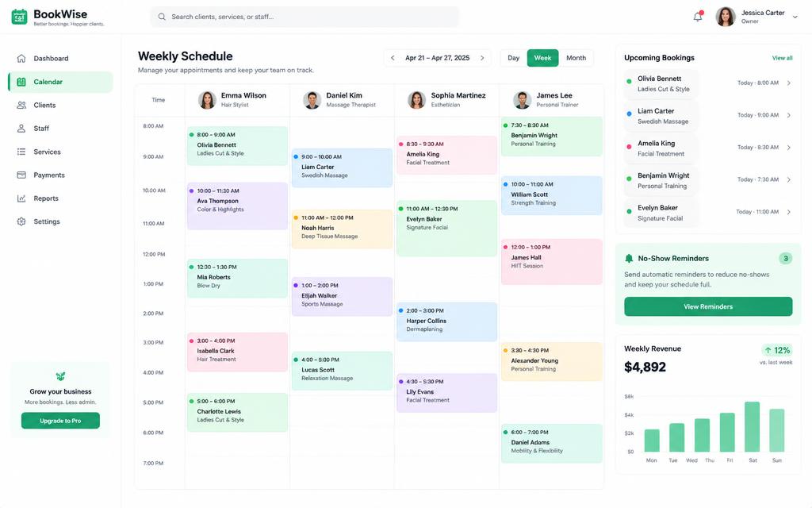Open James Hall HIIT Session appointment

pyautogui.click(x=552, y=262)
